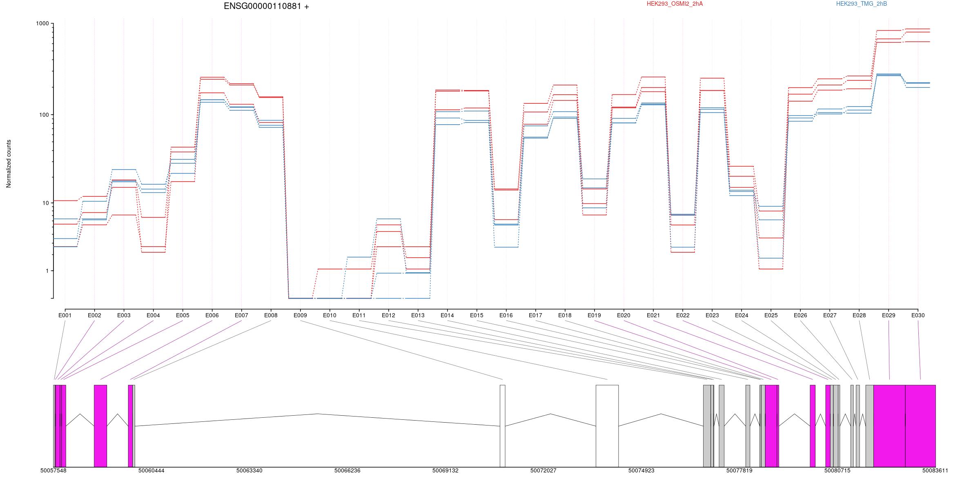Click exon label E024

(742, 315)
